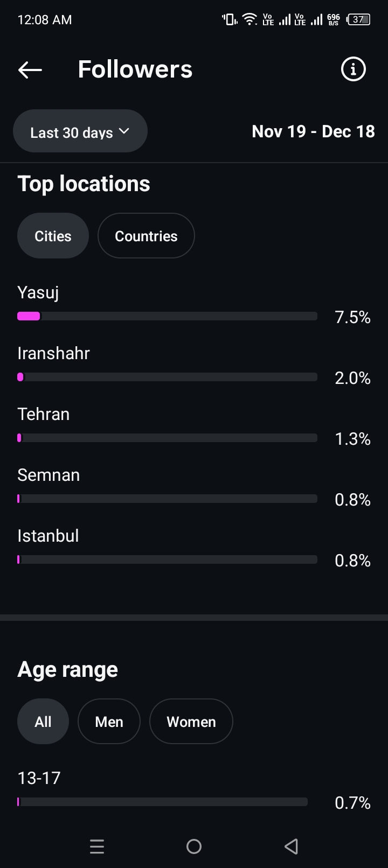Tap the Iranshahr city row label
This screenshot has height=868, width=388.
(53, 353)
